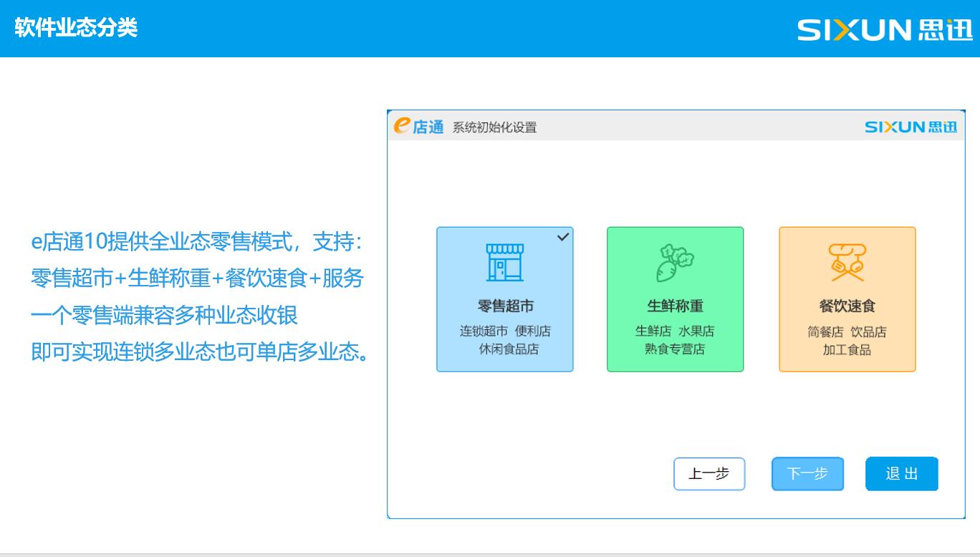This screenshot has width=980, height=557.
Task: Click the line starting with e店通10提供全业态
Action: 199,242
